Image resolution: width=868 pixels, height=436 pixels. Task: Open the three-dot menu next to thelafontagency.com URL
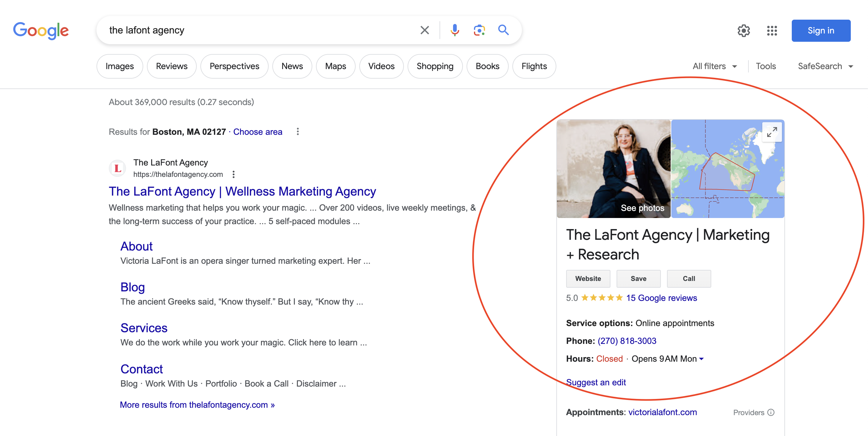[233, 174]
